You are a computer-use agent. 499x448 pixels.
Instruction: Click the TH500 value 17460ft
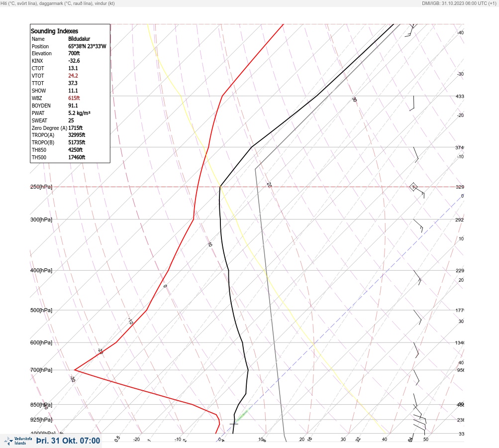coord(77,158)
